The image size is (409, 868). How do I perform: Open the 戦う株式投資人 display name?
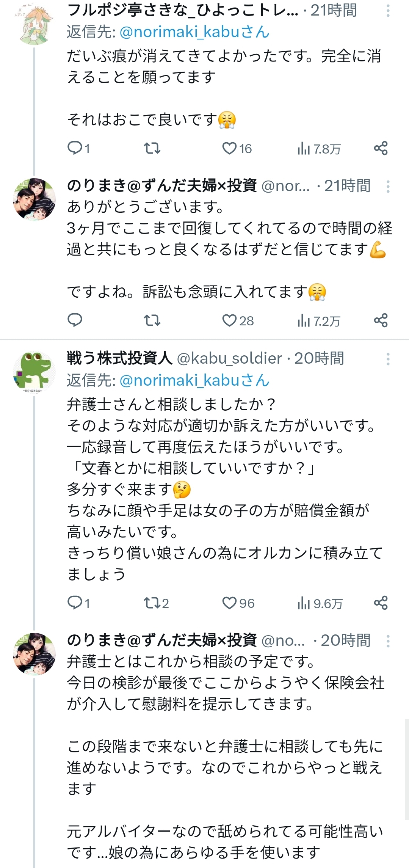tap(119, 358)
